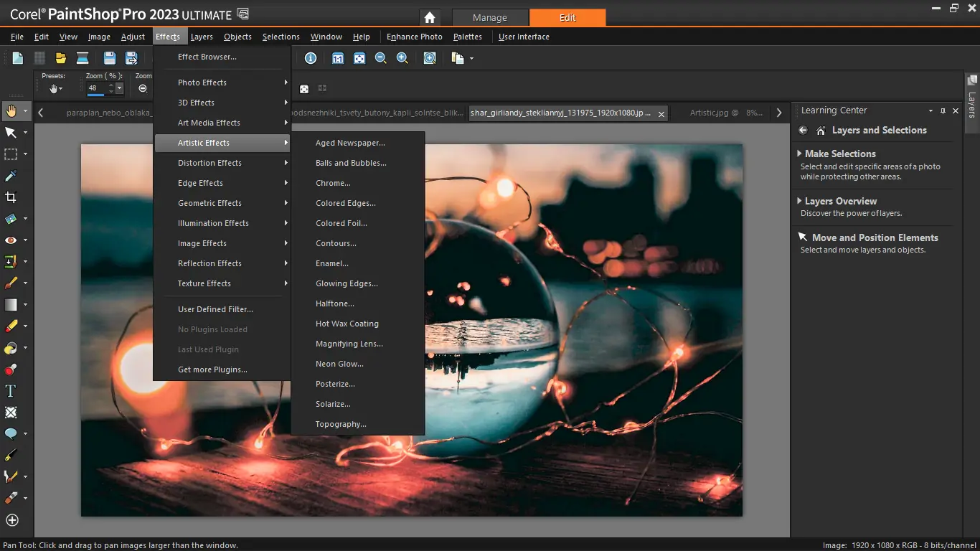The height and width of the screenshot is (551, 980).
Task: Select the Text tool
Action: click(x=11, y=391)
